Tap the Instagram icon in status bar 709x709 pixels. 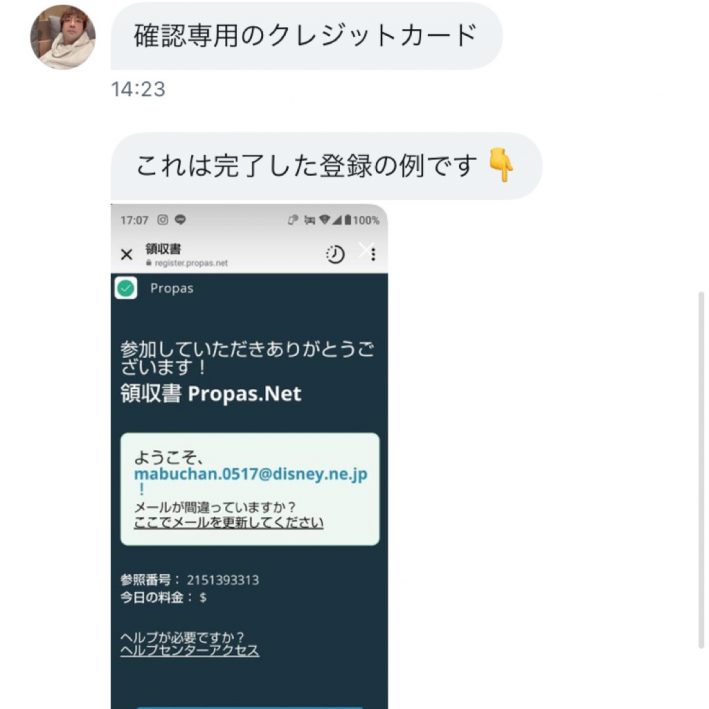point(163,220)
